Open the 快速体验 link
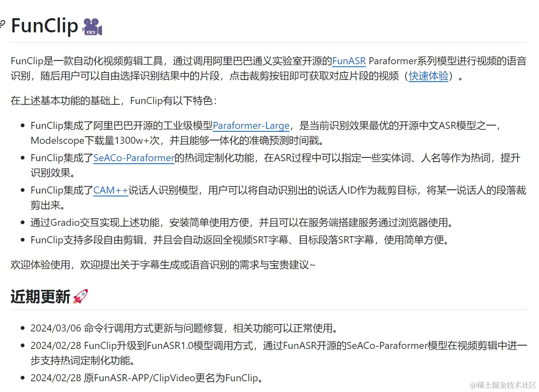 click(428, 76)
